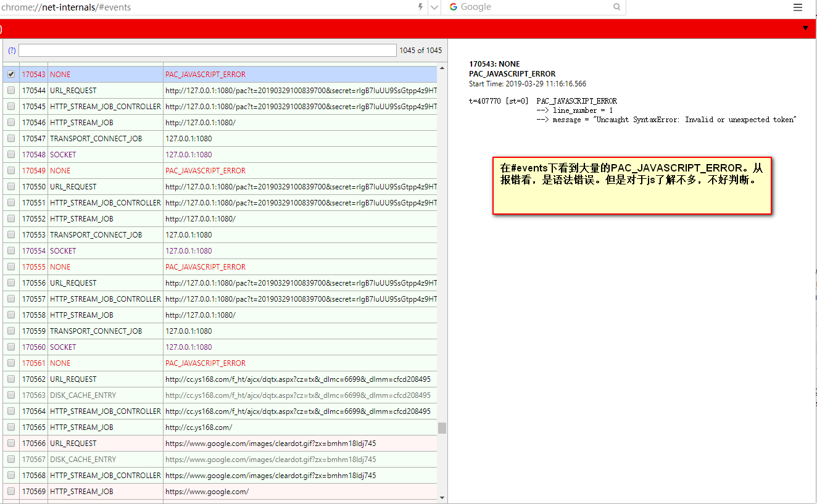This screenshot has height=504, width=817.
Task: Check the checkbox for URL_REQUEST event 170550
Action: click(10, 186)
